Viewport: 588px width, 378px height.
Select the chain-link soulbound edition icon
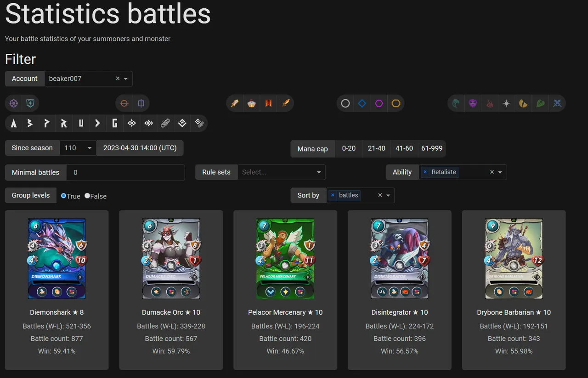[165, 123]
